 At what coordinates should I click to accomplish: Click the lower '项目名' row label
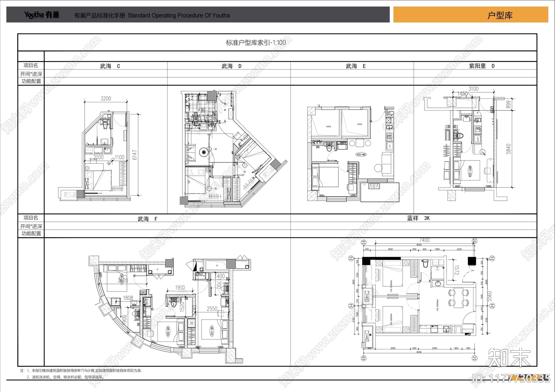[x=31, y=218]
